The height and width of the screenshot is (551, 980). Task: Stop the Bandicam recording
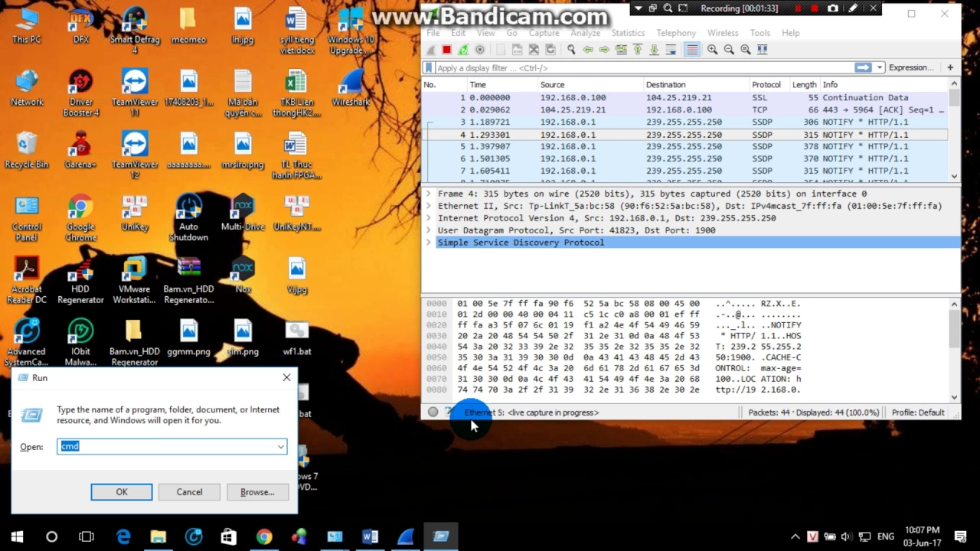pyautogui.click(x=815, y=8)
